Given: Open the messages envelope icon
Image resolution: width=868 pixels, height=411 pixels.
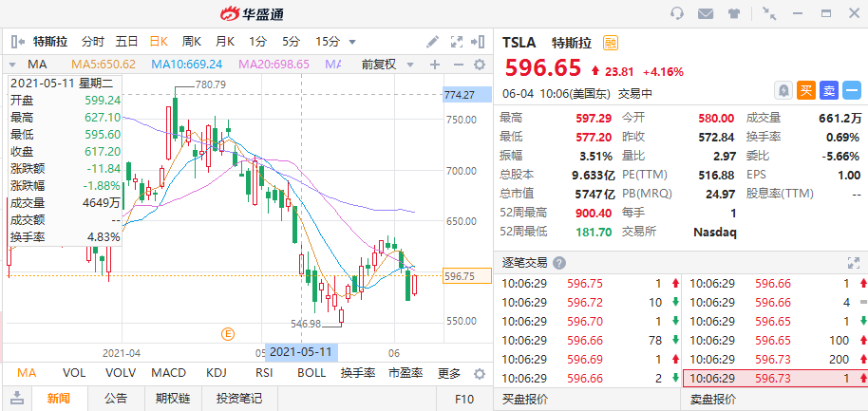Looking at the screenshot, I should (x=706, y=13).
